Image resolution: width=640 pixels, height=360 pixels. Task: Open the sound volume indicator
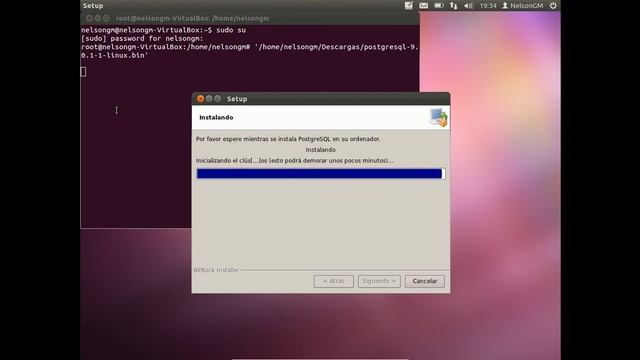[x=468, y=5]
